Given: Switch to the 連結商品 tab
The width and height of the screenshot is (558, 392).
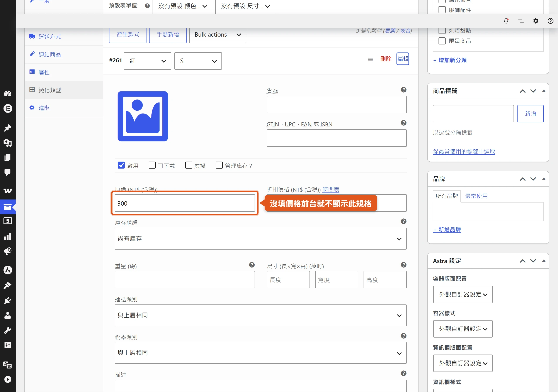Looking at the screenshot, I should pyautogui.click(x=64, y=54).
